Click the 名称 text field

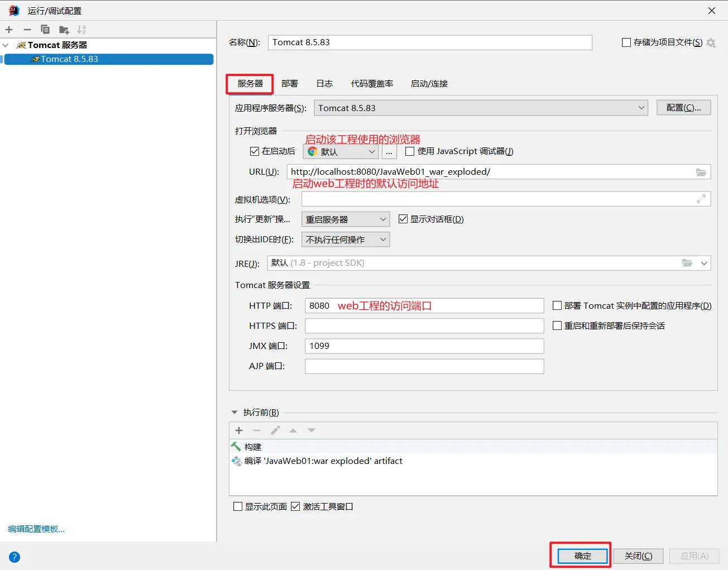click(430, 42)
